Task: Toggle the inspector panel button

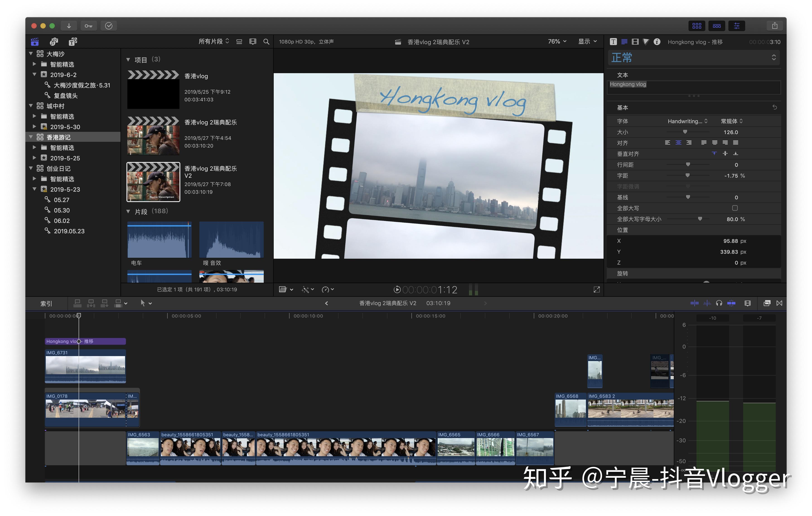Action: 737,26
